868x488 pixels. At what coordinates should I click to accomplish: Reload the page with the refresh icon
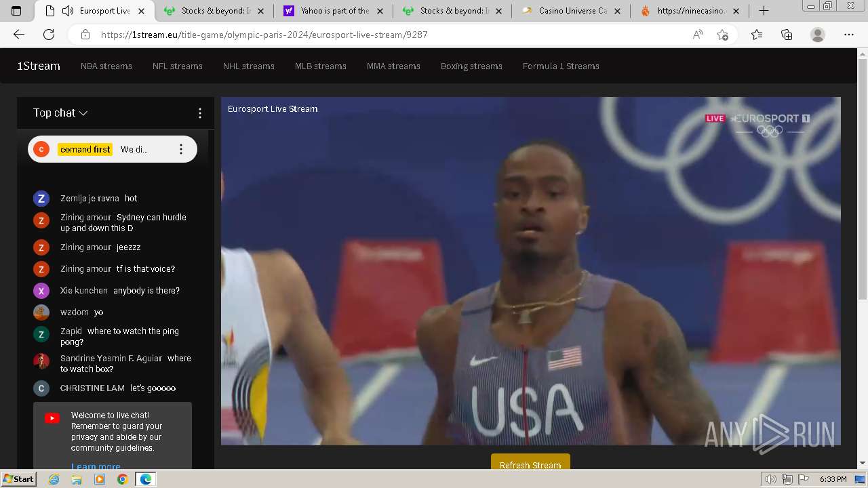tap(49, 35)
